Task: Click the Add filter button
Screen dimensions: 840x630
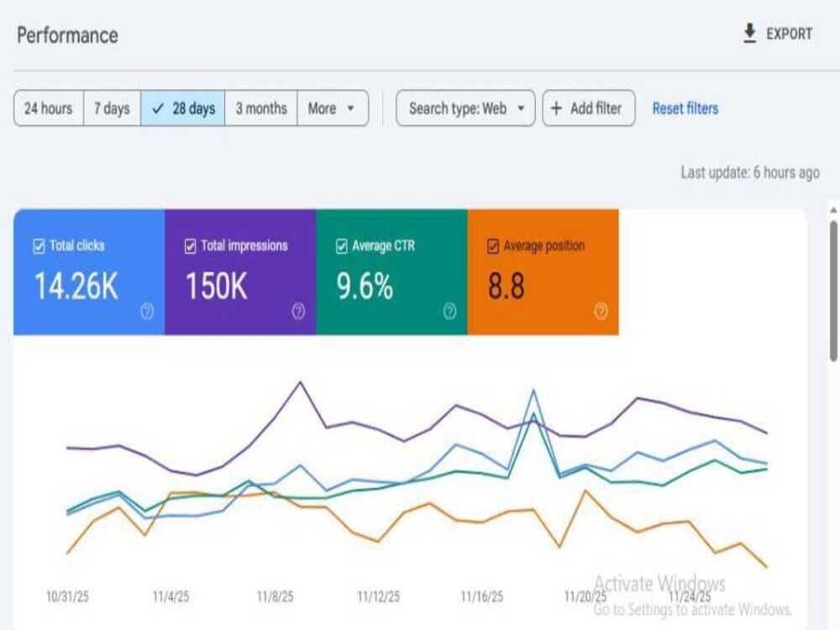Action: 589,108
